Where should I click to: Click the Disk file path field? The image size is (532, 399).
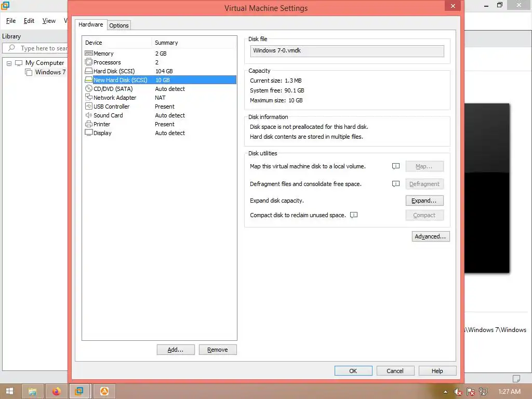coord(347,51)
